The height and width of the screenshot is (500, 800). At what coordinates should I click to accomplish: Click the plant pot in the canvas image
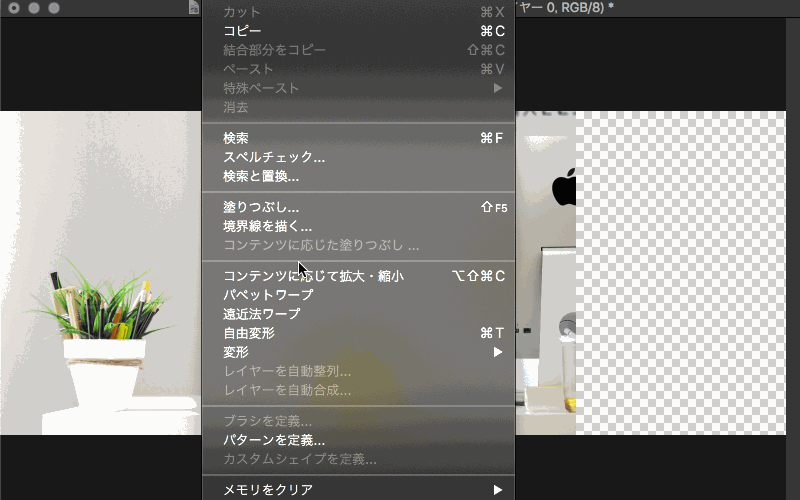coord(105,374)
